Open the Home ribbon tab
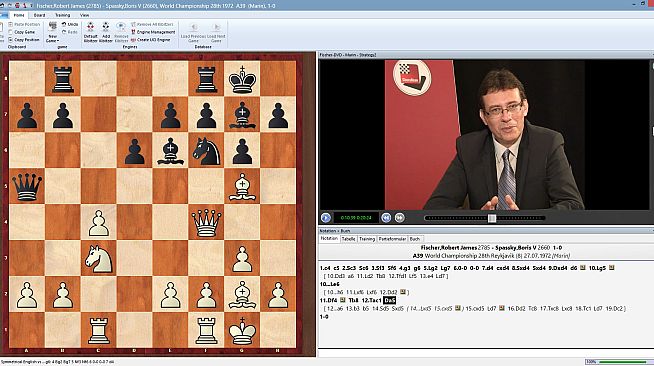Viewport: 654px width, 366px height. (19, 15)
